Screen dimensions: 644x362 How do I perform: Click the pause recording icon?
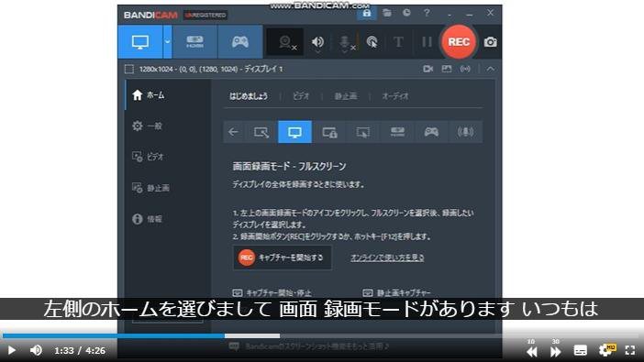(427, 42)
